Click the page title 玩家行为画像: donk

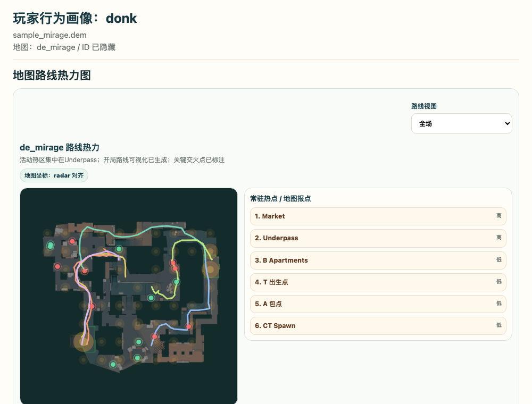tap(74, 18)
